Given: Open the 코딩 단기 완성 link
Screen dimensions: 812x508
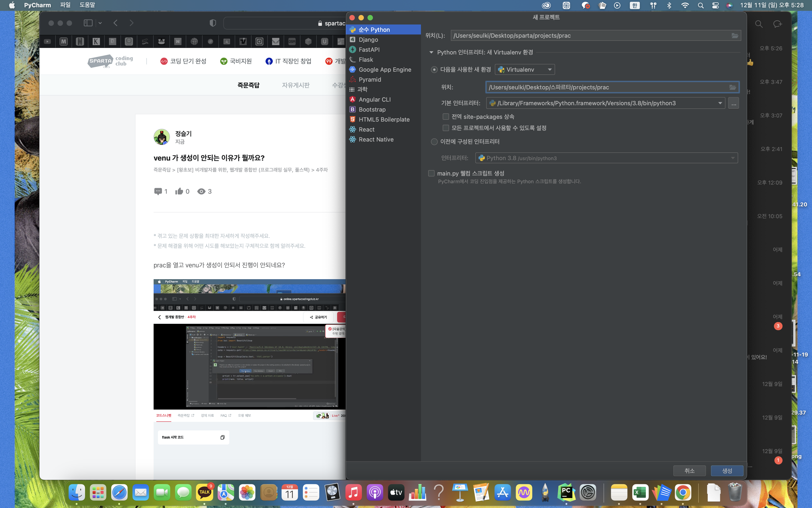Looking at the screenshot, I should (183, 61).
